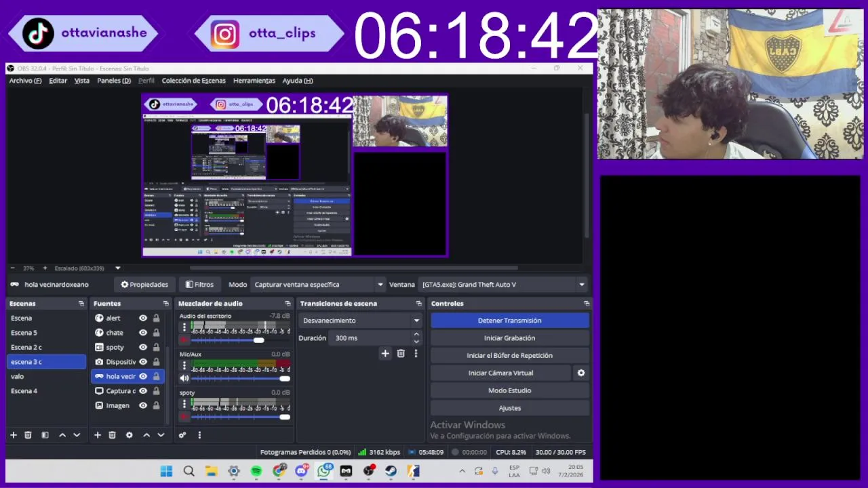
Task: Open advanced audio properties gears icon
Action: [182, 435]
